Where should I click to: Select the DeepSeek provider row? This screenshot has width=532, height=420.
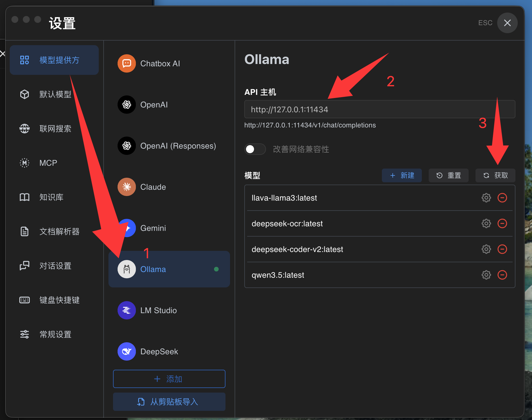click(x=169, y=351)
